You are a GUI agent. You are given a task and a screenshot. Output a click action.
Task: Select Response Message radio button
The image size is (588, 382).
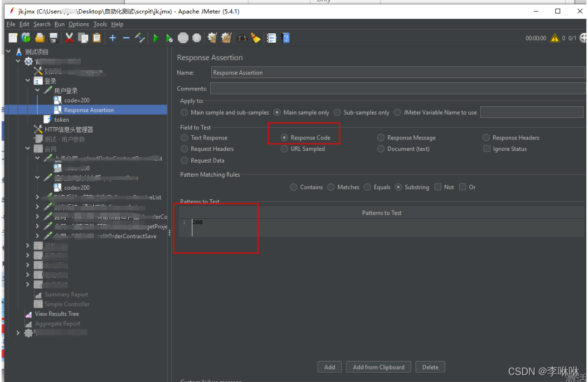[381, 137]
